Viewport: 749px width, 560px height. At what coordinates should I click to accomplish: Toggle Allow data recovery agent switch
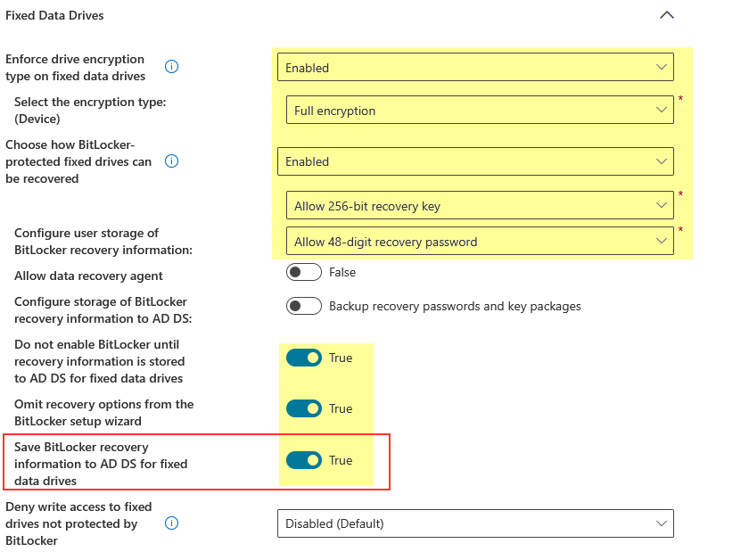[x=304, y=272]
